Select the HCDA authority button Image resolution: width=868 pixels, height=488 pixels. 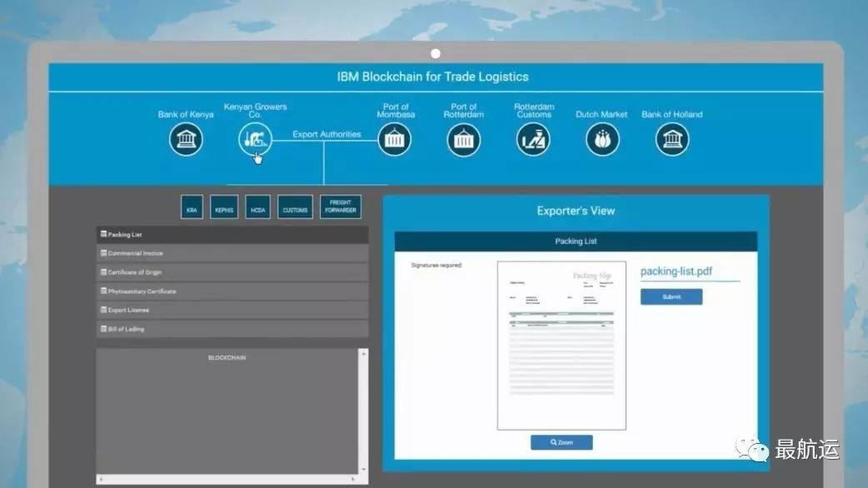(x=258, y=207)
